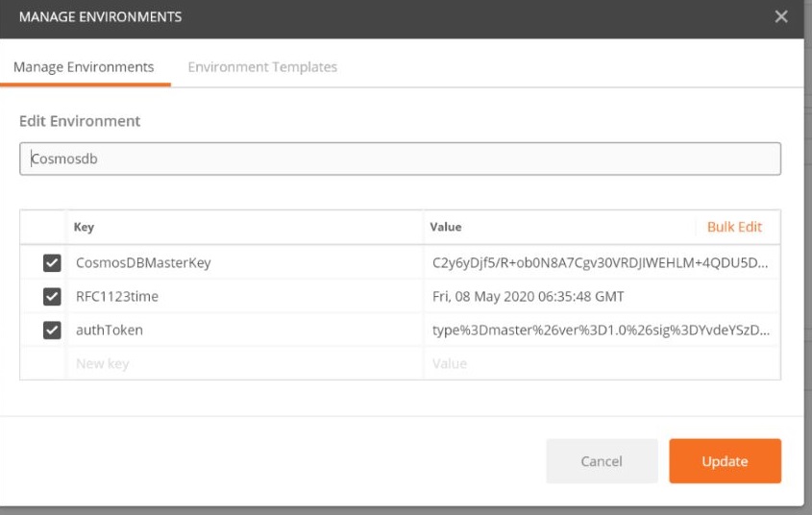
Task: Close the Manage Environments dialog
Action: point(781,16)
